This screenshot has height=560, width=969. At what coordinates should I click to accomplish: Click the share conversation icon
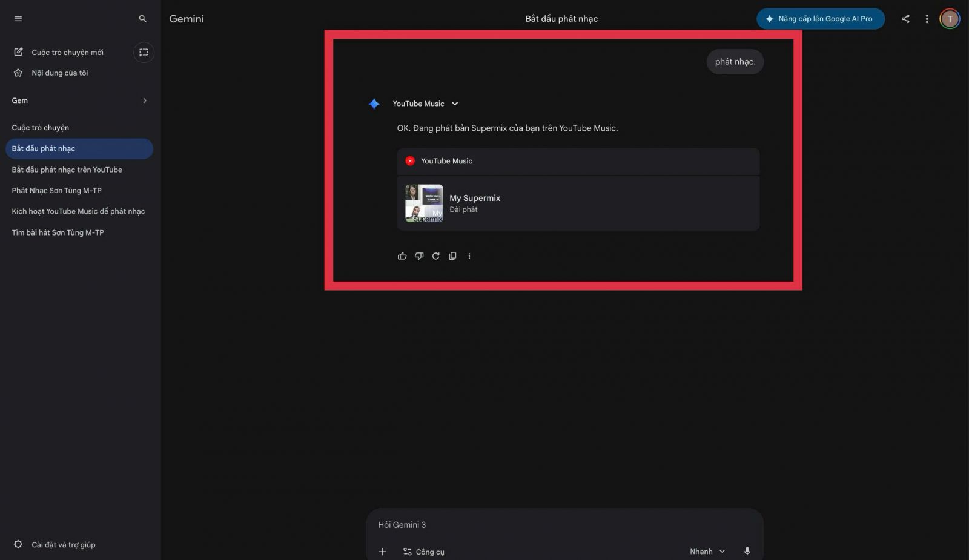[x=905, y=19]
